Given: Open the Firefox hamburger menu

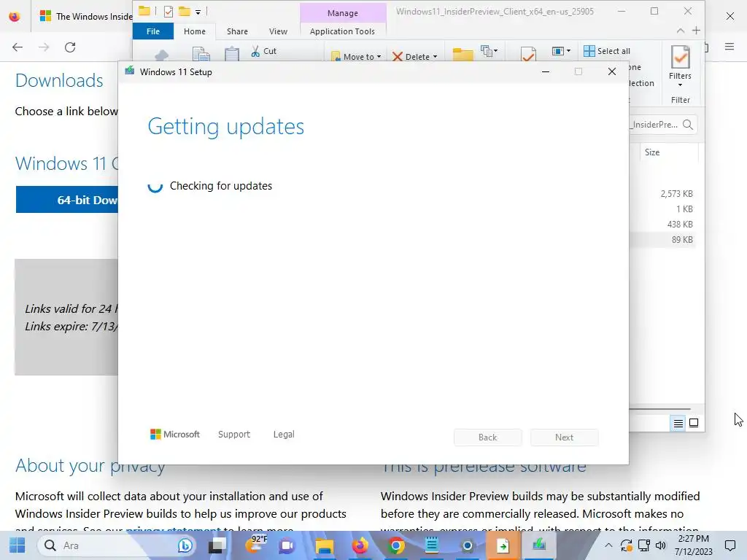Looking at the screenshot, I should (x=729, y=46).
